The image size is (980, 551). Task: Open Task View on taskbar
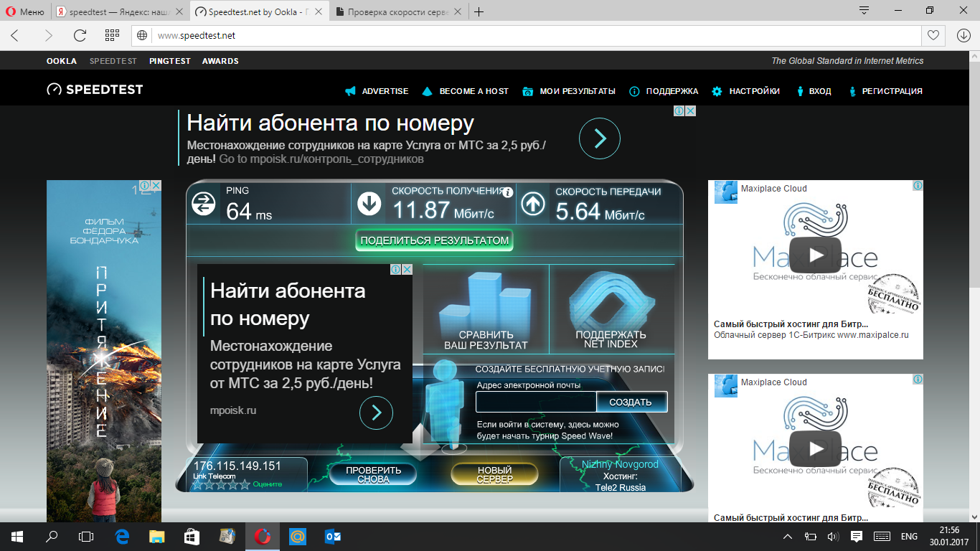(x=86, y=536)
